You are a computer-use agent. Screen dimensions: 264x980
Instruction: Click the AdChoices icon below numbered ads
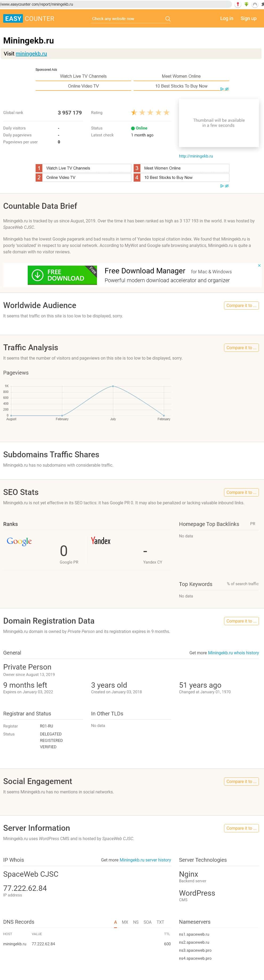point(225,186)
